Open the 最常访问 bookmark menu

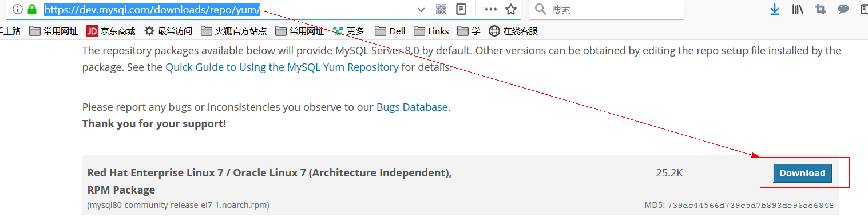click(x=168, y=31)
